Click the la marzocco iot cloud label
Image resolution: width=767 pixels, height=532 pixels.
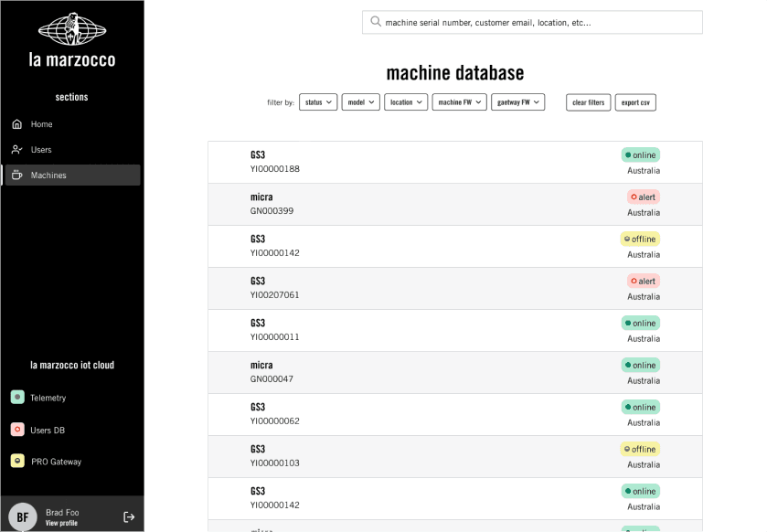[x=72, y=366]
